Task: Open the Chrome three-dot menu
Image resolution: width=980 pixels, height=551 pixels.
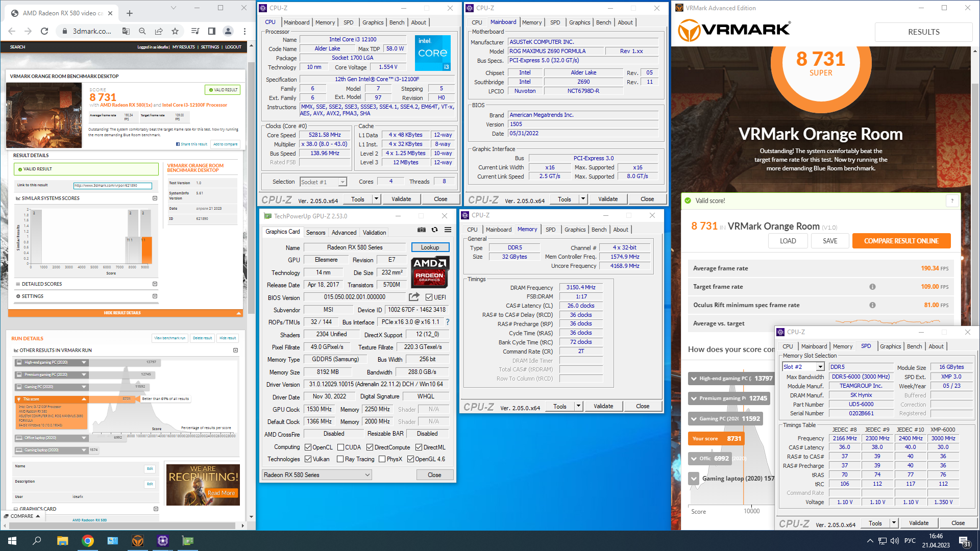Action: pyautogui.click(x=244, y=31)
